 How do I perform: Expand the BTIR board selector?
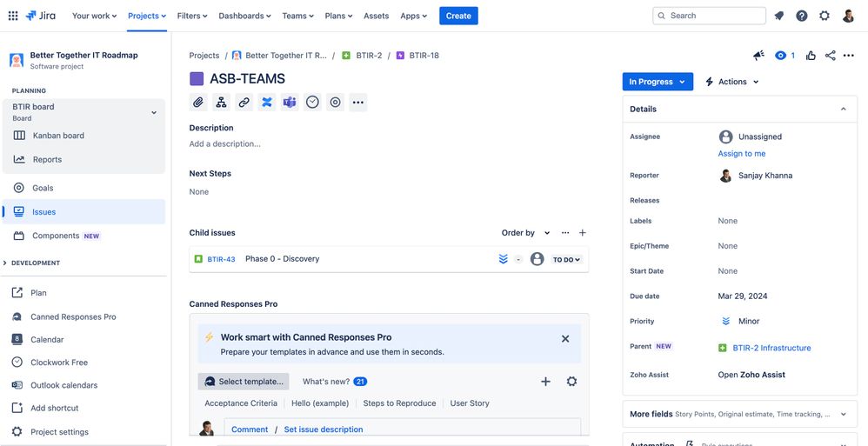click(153, 112)
